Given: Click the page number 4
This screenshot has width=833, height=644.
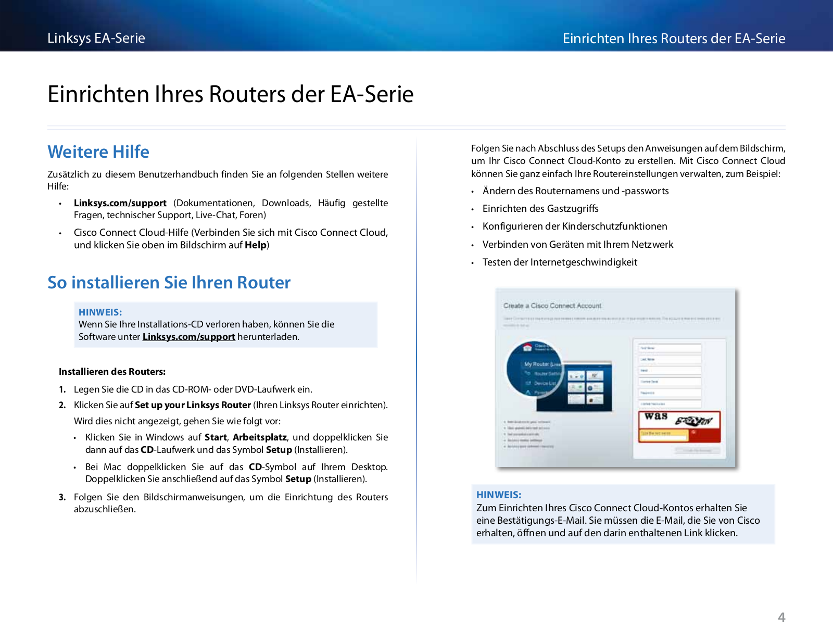Looking at the screenshot, I should (781, 617).
